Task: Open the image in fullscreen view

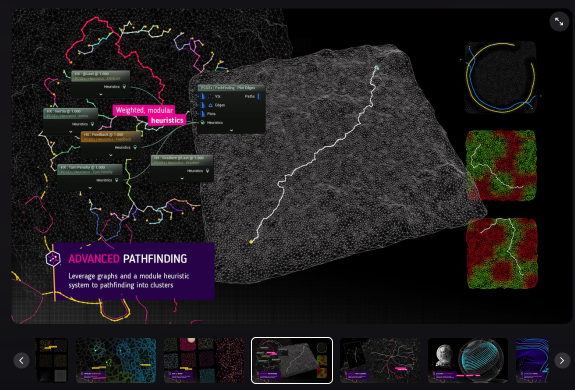Action: click(559, 22)
